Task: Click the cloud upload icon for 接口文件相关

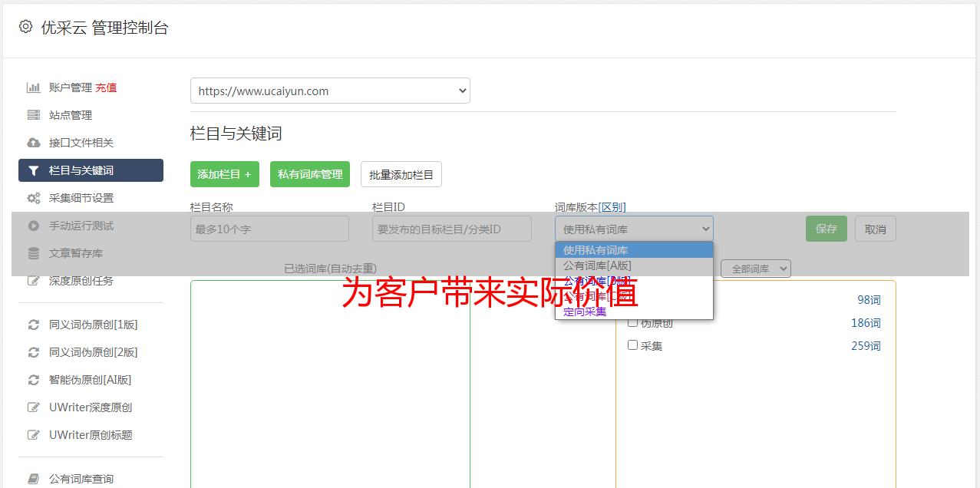Action: 34,143
